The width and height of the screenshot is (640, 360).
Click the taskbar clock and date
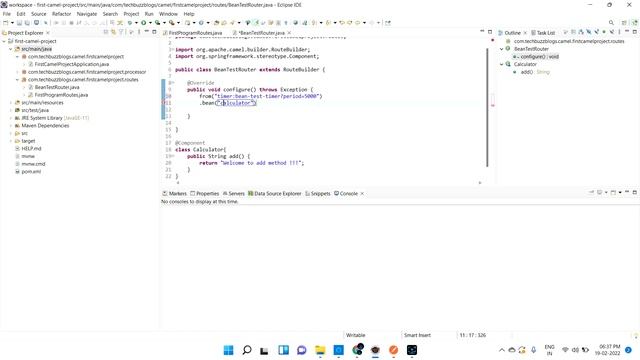pos(607,350)
